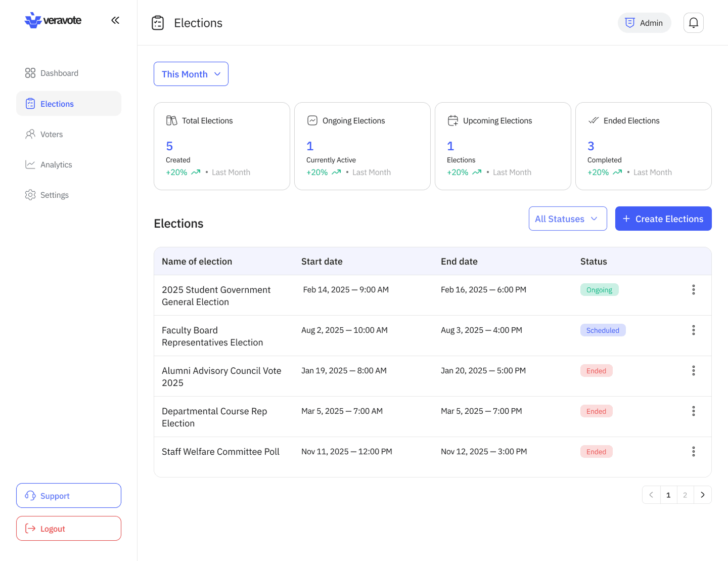Open more options for Departmental Course Rep
Screen dimensions: 728x561
[x=693, y=411]
